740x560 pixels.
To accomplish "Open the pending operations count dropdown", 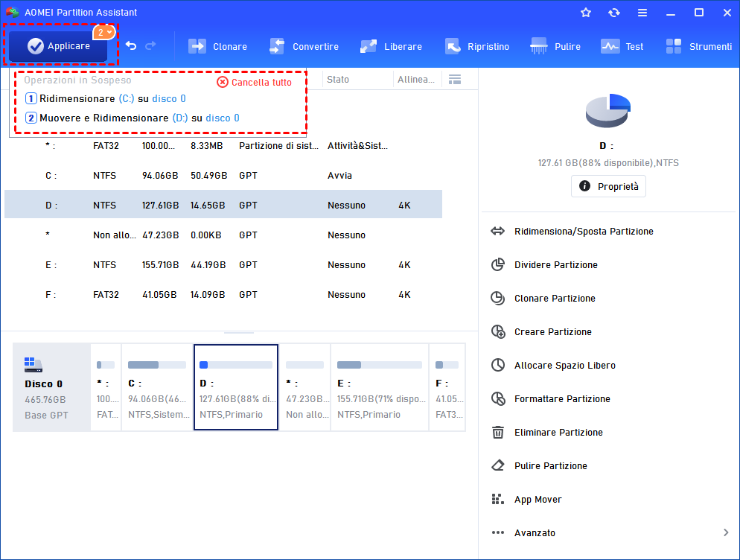I will [x=104, y=32].
